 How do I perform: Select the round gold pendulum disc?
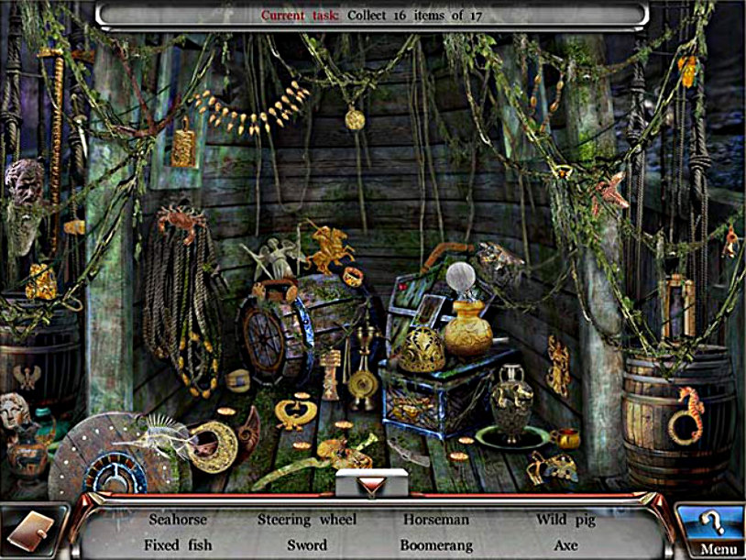coord(363,383)
